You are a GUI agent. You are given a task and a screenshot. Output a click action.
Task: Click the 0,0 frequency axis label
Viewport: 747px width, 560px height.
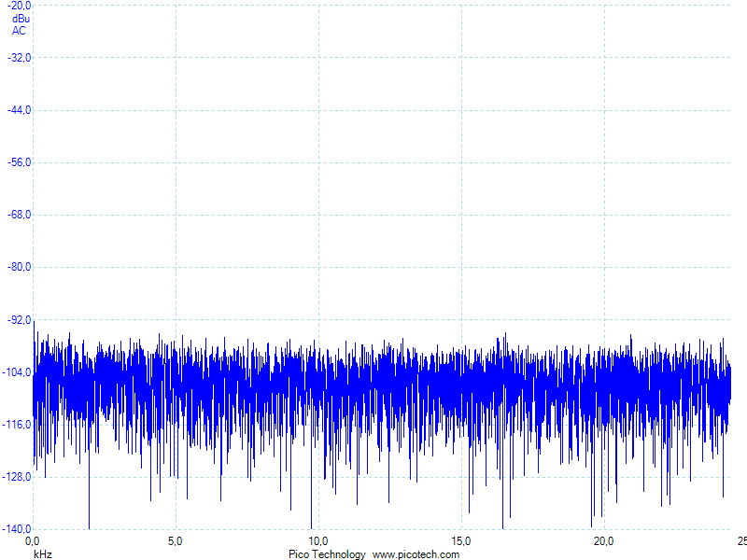point(33,541)
